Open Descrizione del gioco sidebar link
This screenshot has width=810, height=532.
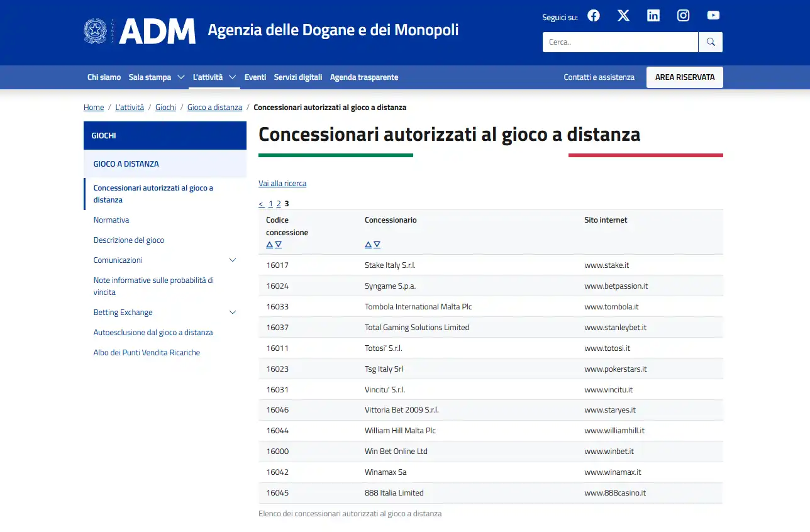coord(129,240)
